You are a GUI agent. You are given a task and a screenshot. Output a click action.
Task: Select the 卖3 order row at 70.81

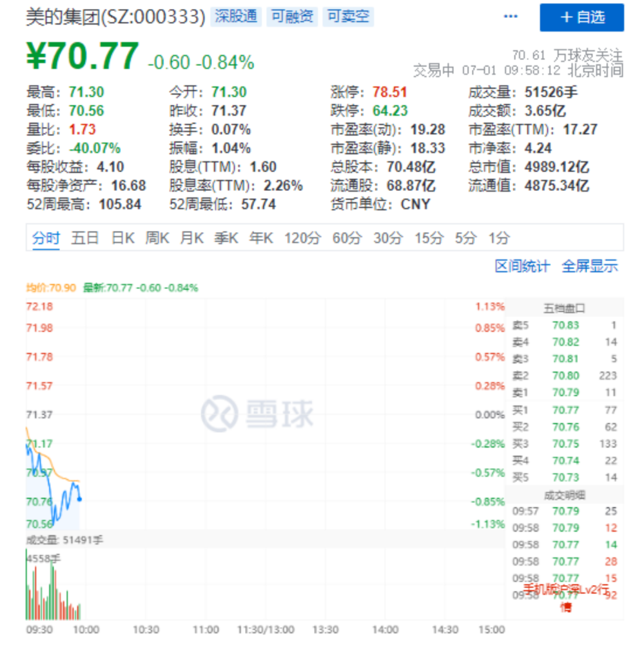coord(564,359)
